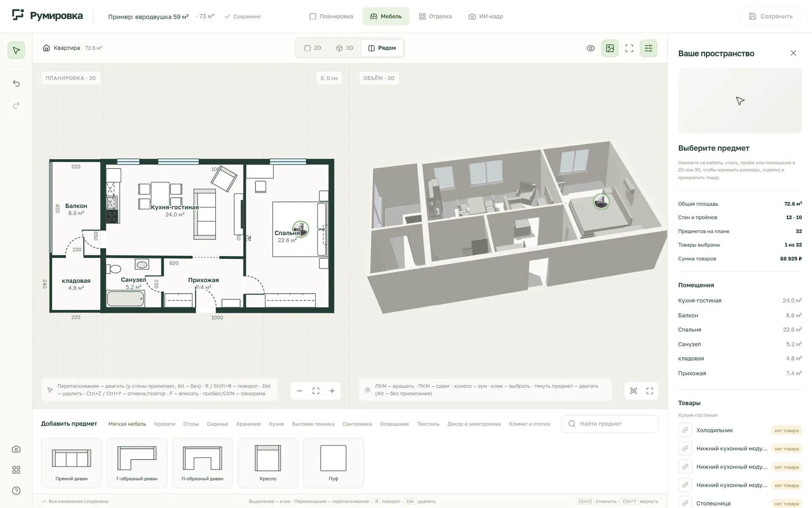This screenshot has height=508, width=812.
Task: Switch to the 3D view mode
Action: point(345,48)
